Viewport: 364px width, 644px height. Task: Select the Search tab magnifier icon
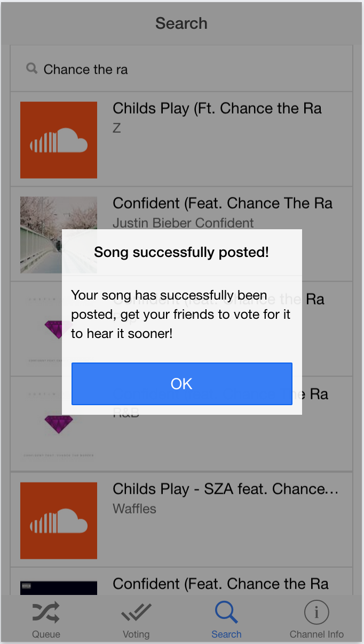pyautogui.click(x=226, y=614)
